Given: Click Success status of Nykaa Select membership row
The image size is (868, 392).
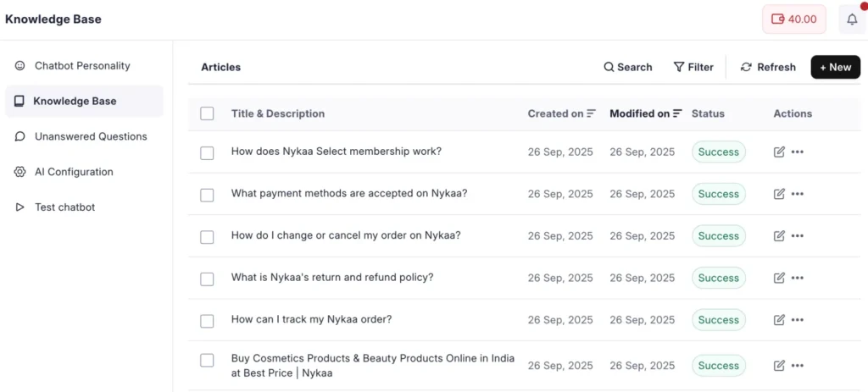Looking at the screenshot, I should tap(719, 152).
